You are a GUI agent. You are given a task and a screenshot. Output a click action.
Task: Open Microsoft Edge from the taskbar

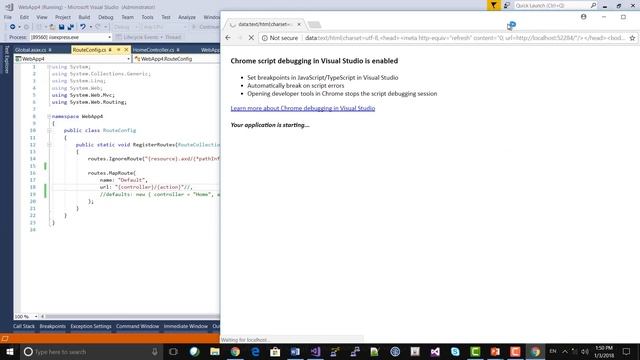[255, 351]
